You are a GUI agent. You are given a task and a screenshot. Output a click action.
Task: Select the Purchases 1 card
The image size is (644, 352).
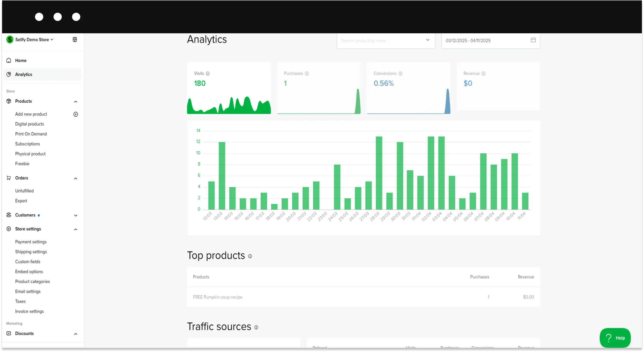pos(319,88)
